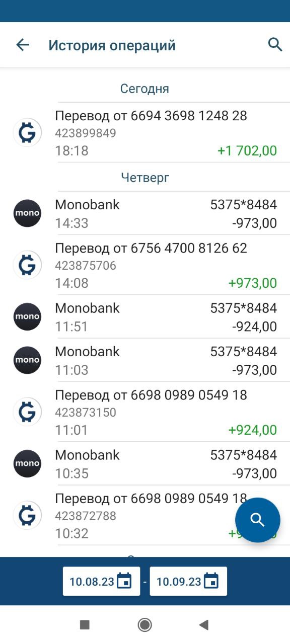
Task: Open the calendar icon for end date 10.09.23
Action: [x=211, y=581]
